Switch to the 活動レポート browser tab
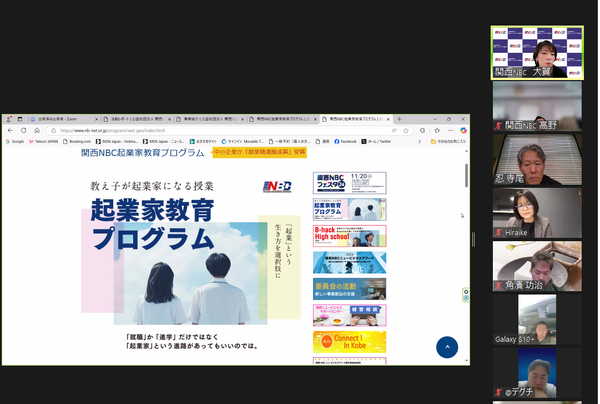 [x=136, y=119]
